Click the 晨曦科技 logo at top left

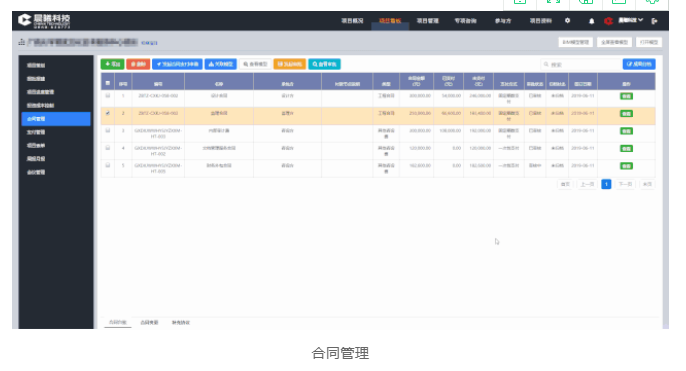coord(44,21)
